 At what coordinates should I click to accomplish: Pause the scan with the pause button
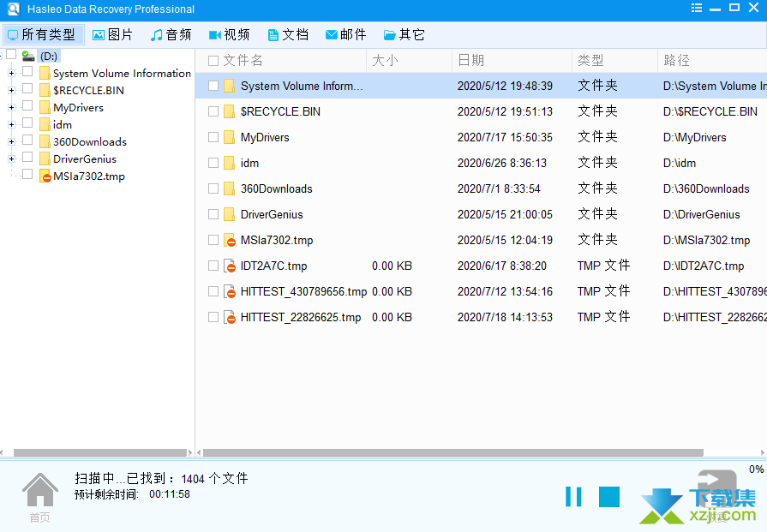tap(573, 497)
